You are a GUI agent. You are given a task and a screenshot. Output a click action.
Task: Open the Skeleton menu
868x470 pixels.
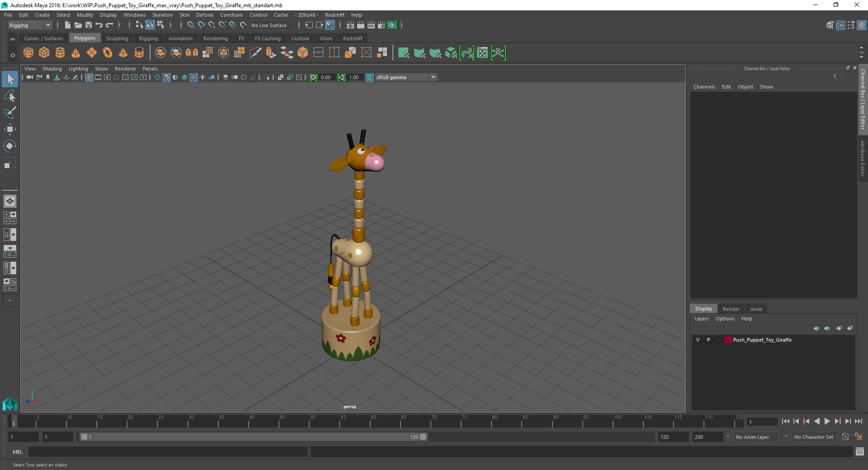tap(162, 15)
